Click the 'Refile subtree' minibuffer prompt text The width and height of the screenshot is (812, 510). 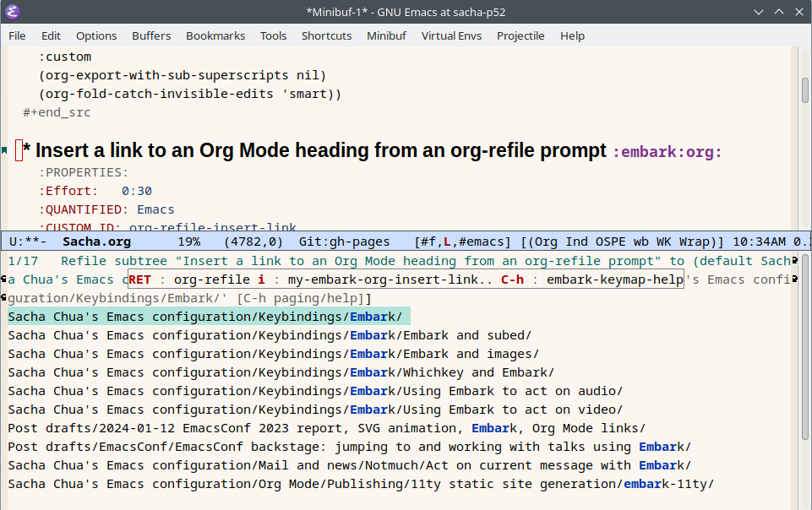click(x=114, y=261)
